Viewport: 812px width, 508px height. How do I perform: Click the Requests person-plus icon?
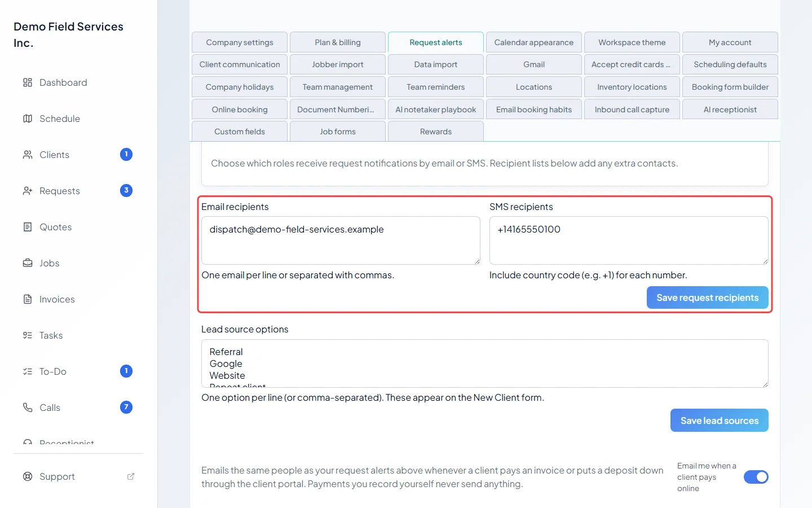click(28, 191)
